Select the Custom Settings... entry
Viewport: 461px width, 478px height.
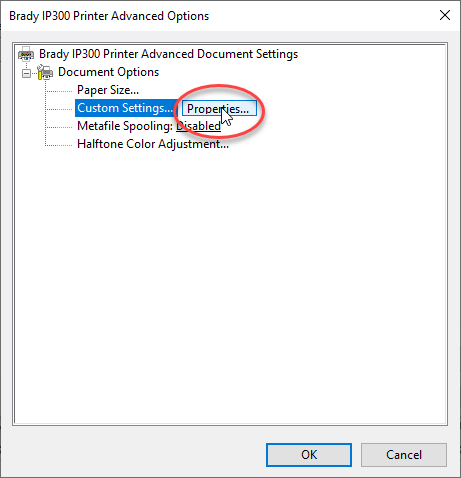point(125,108)
